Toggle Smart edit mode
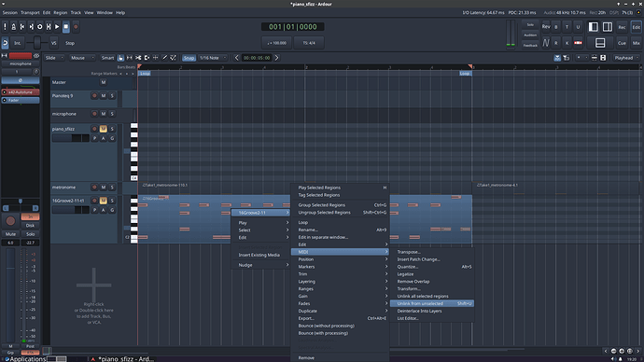644x362 pixels. (x=107, y=58)
